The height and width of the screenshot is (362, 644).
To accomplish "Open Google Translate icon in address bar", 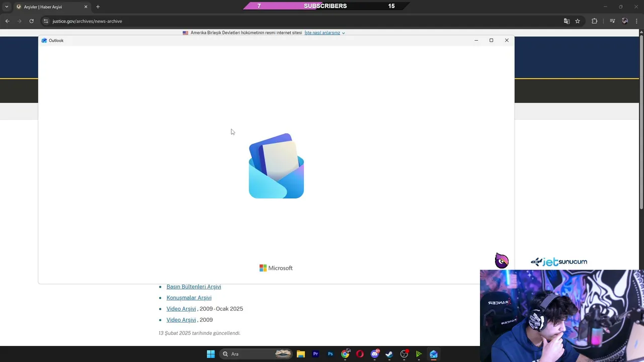I will point(567,21).
